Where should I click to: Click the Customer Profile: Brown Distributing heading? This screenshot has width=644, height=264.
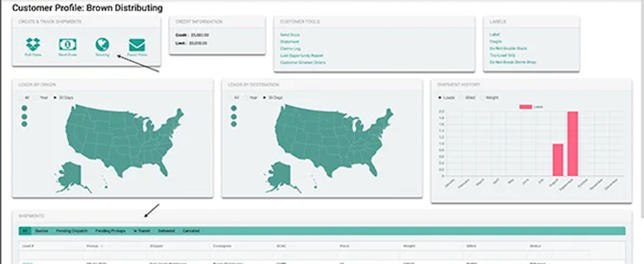(87, 8)
